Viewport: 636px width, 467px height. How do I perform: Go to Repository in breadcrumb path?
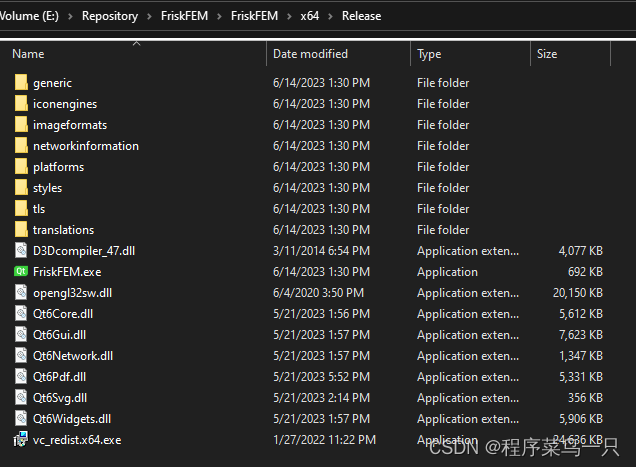110,16
